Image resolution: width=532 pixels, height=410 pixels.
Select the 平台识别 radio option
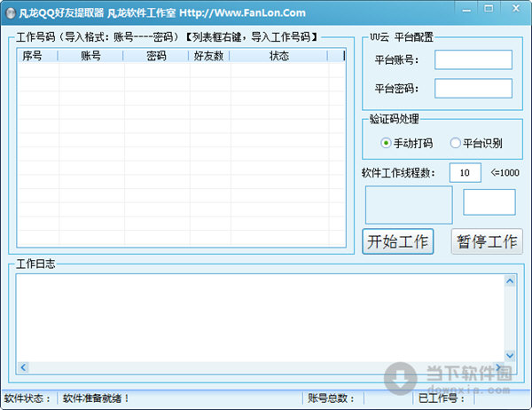476,143
